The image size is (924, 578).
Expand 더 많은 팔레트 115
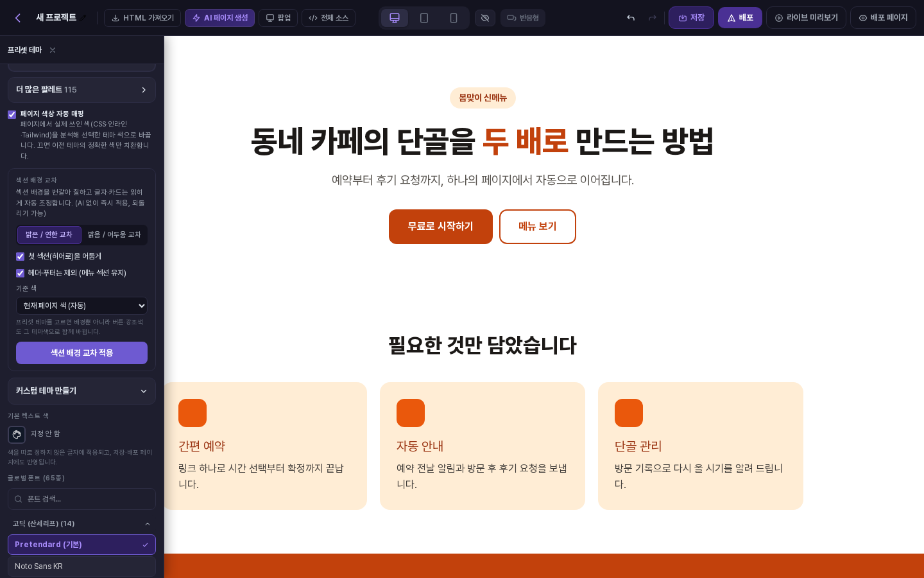coord(81,90)
